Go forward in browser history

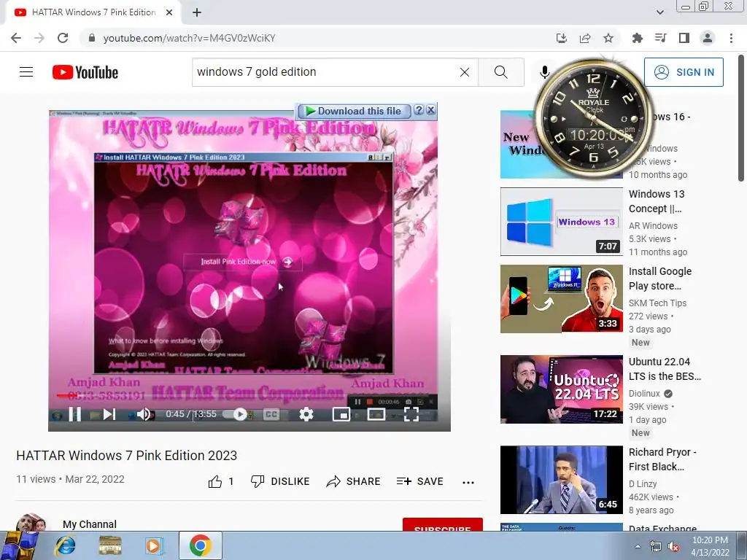(x=39, y=38)
